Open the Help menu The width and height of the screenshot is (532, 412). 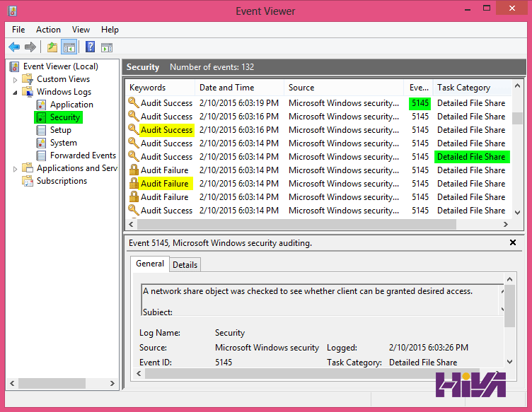[110, 30]
